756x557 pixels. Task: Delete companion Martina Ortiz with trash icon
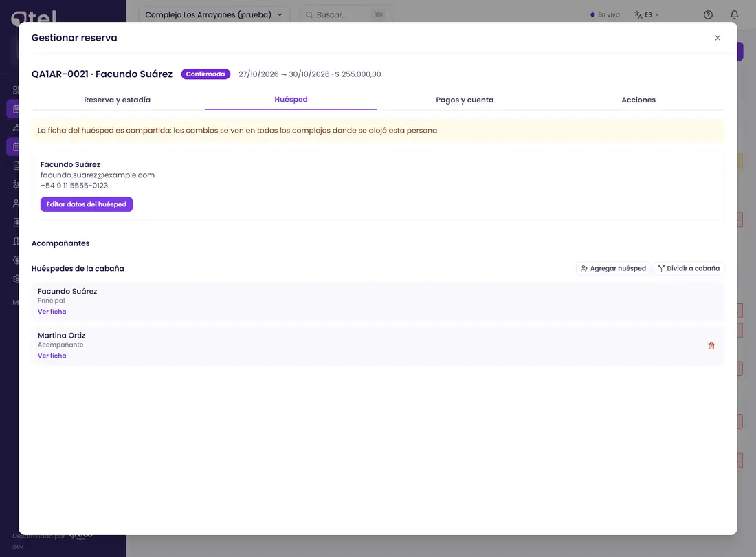click(711, 346)
